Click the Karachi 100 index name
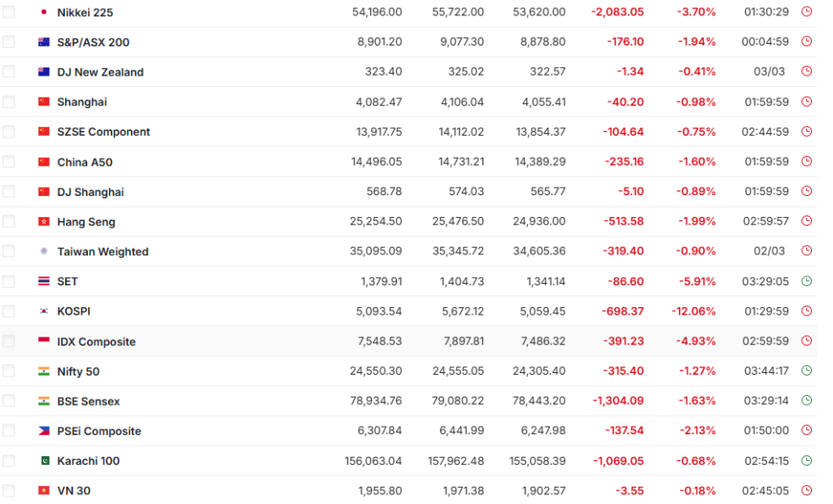Screen dimensions: 833x504 [x=88, y=461]
